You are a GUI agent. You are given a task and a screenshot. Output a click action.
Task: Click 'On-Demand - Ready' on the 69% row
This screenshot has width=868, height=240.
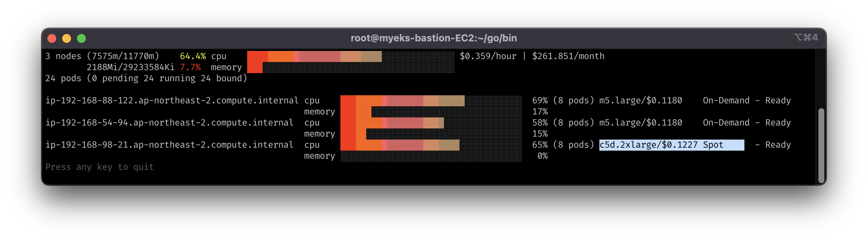(747, 100)
